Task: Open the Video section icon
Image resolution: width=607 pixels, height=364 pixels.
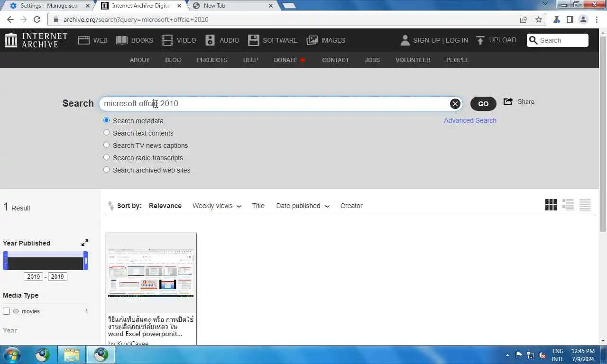Action: coord(167,40)
